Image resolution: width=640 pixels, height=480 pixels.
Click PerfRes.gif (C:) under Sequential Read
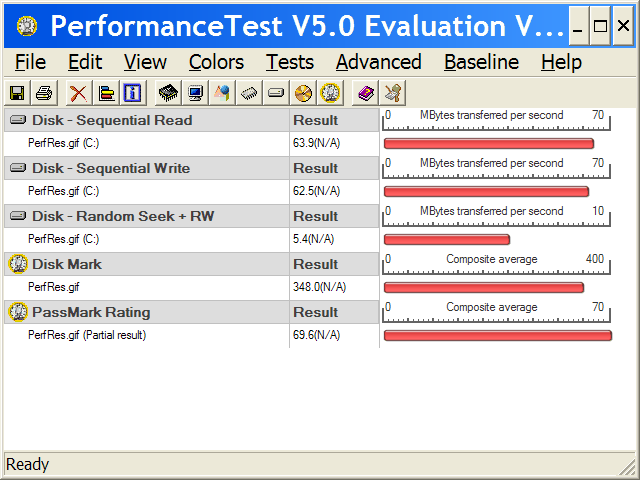[63, 143]
